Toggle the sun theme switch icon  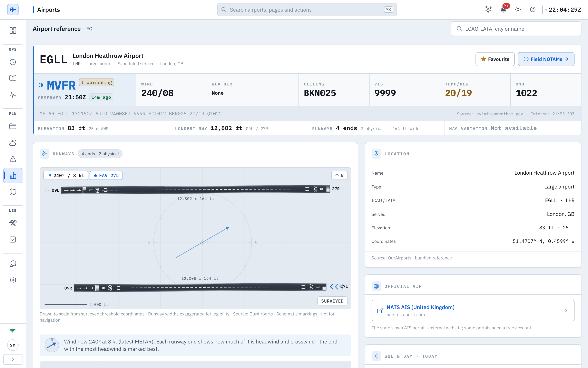[x=518, y=10]
